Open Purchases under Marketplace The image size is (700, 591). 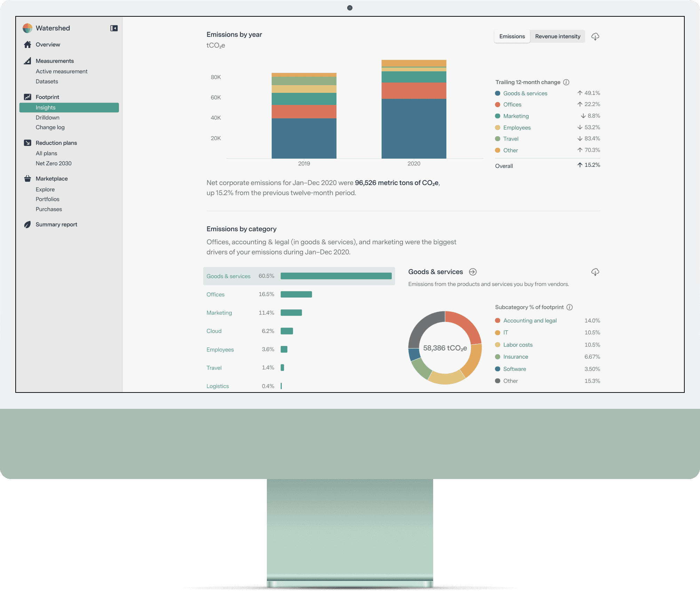49,209
